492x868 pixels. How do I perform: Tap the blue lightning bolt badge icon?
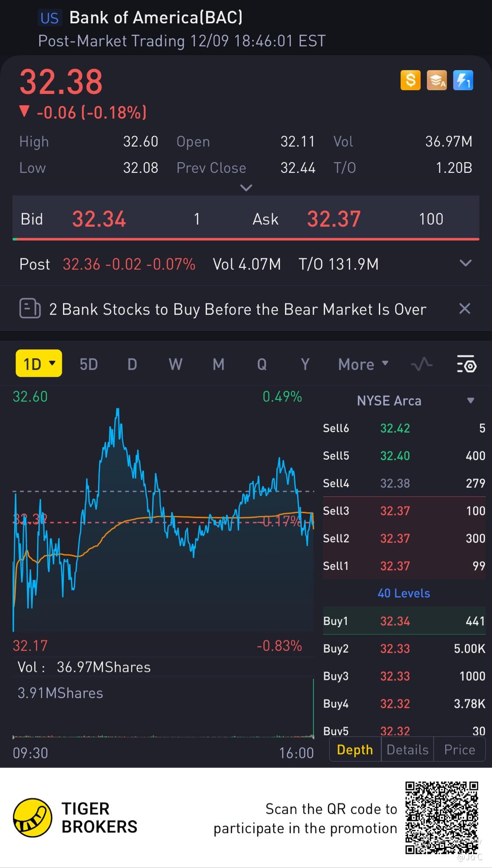[x=463, y=80]
